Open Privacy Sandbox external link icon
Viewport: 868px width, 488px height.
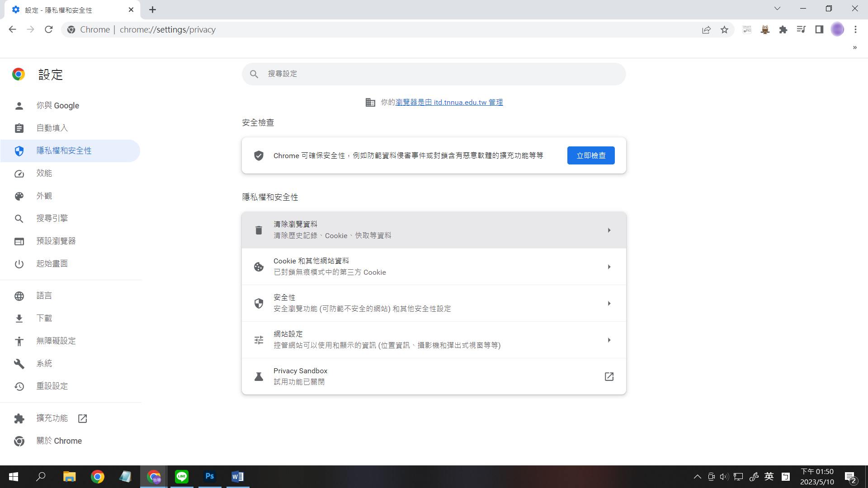[609, 377]
